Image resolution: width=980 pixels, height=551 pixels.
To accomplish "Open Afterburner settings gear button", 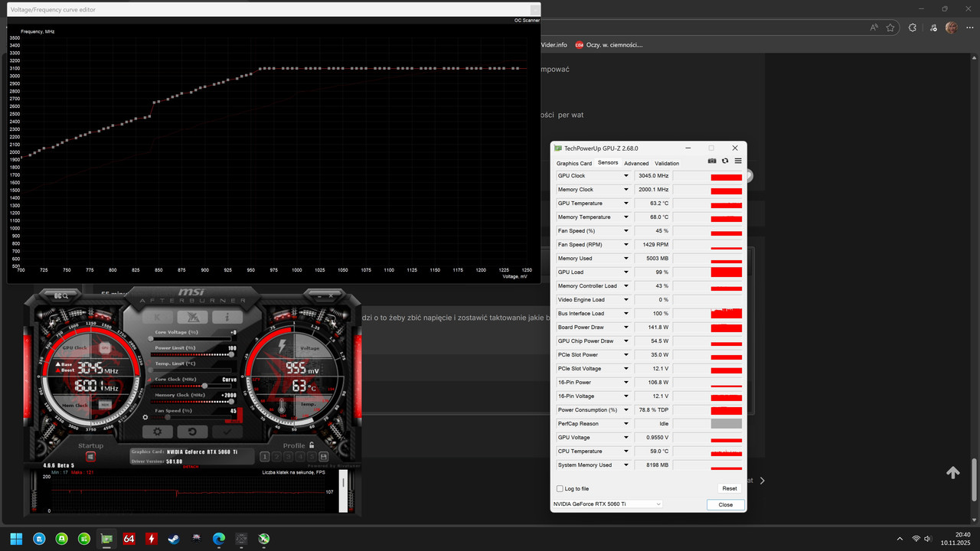I will point(157,432).
